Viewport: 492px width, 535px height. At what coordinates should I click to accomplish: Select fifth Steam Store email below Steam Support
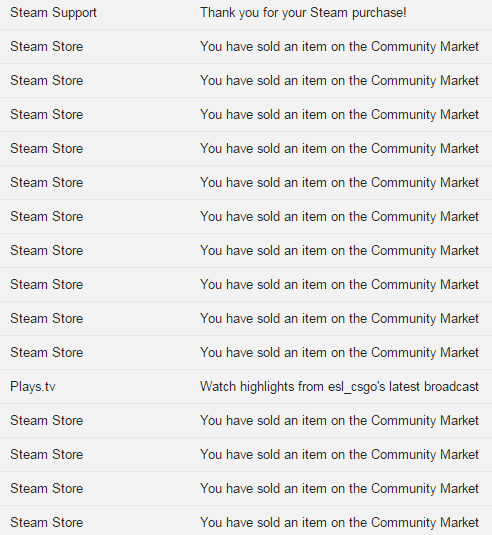pos(246,183)
